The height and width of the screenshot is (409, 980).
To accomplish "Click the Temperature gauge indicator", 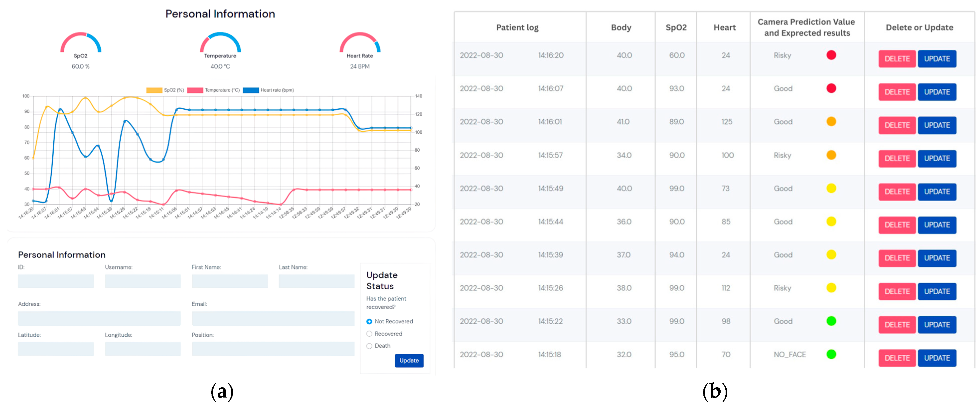I will click(220, 42).
